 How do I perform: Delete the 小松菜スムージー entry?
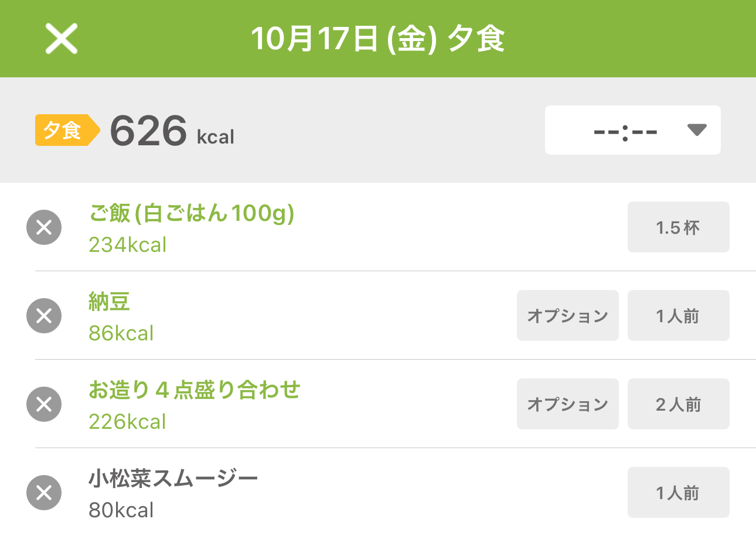[44, 493]
